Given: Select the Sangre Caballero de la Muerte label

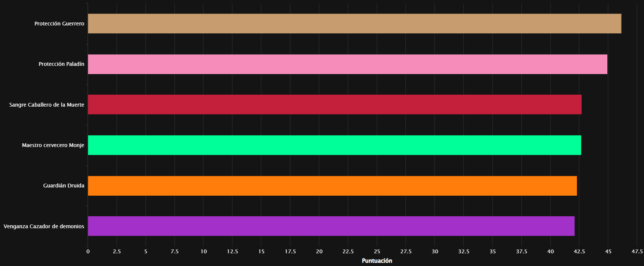Looking at the screenshot, I should pyautogui.click(x=47, y=105).
